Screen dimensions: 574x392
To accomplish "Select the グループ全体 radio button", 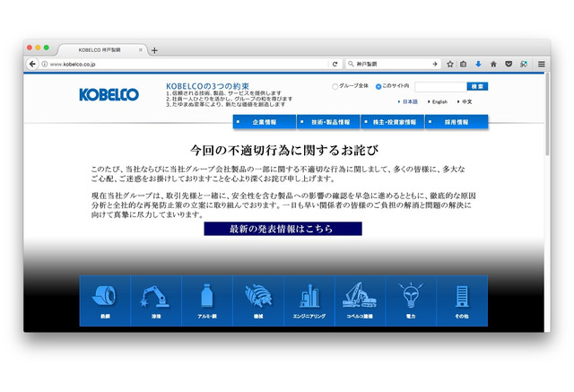I will pos(335,87).
